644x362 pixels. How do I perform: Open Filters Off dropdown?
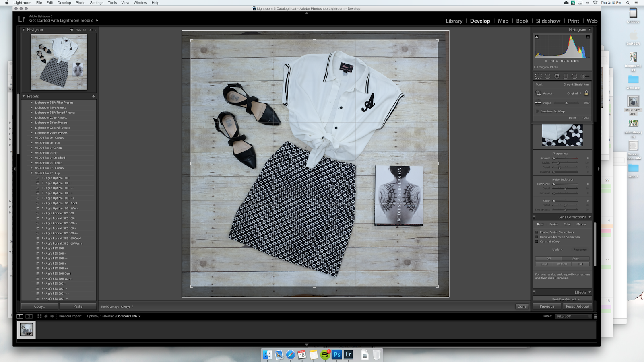pyautogui.click(x=574, y=316)
